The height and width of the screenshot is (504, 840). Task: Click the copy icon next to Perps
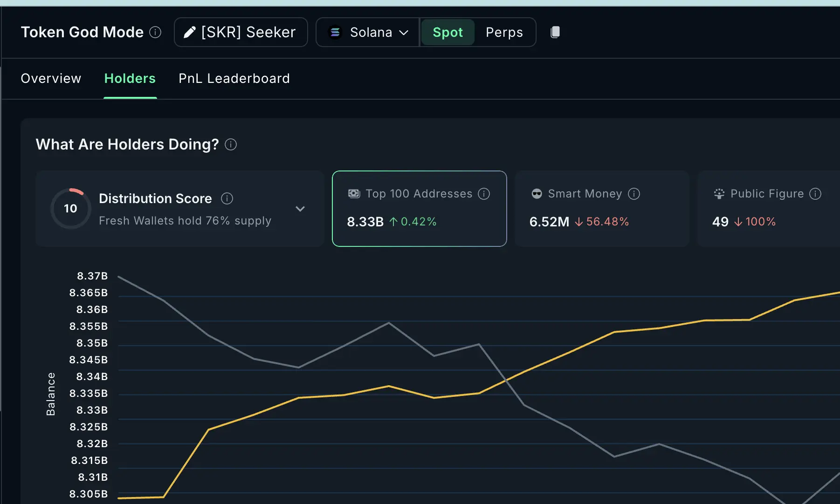(555, 32)
